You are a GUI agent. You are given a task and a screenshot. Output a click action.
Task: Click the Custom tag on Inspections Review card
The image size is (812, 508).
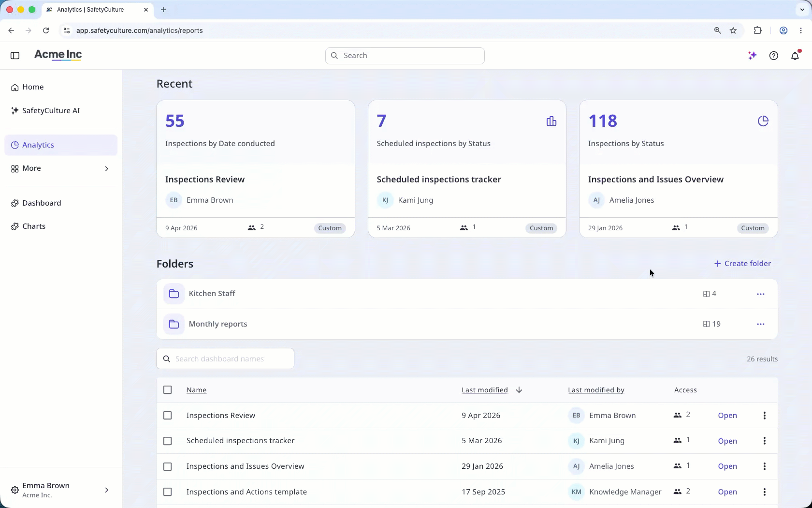click(x=330, y=228)
